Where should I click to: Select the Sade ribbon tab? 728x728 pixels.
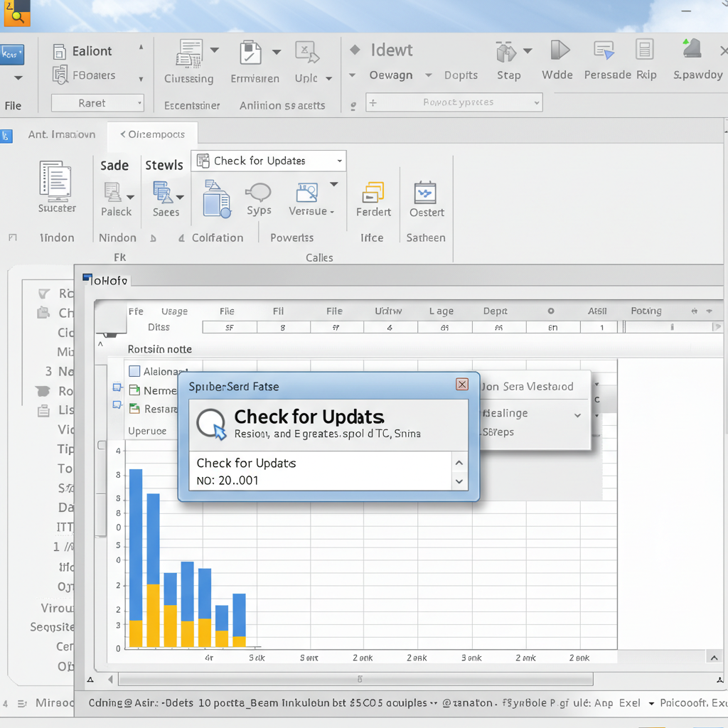coord(114,166)
